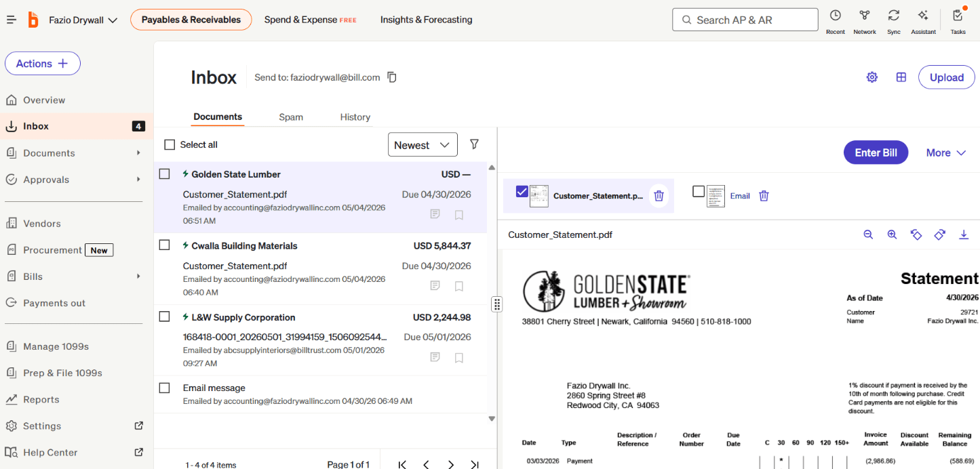Copy the faziodrywall@bill.com inbox address
The height and width of the screenshot is (469, 980).
pos(392,77)
